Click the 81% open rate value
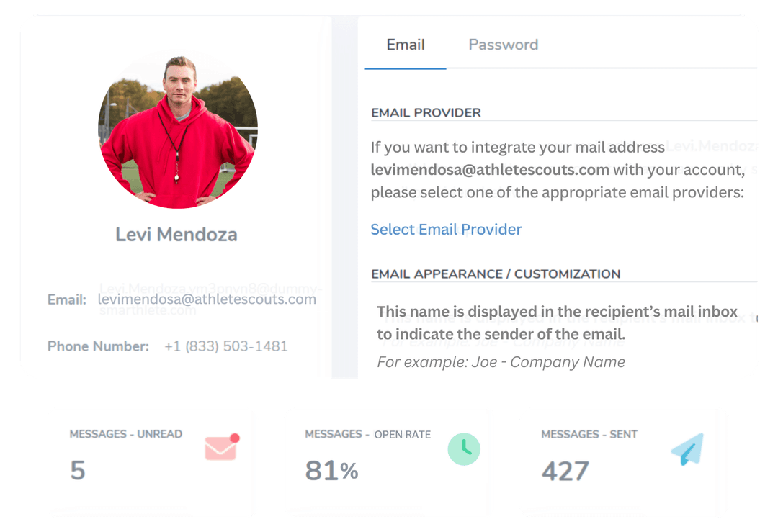 331,471
